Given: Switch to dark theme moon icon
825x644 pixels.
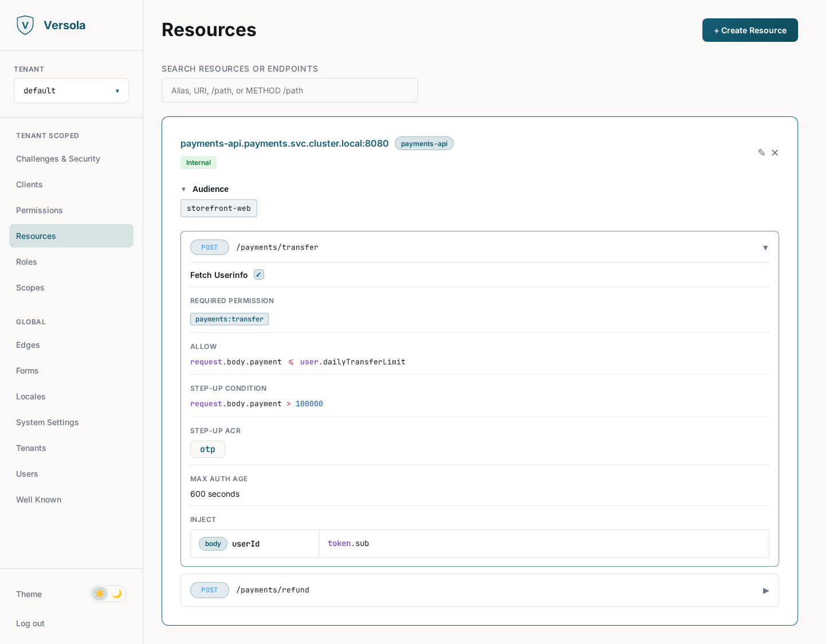Looking at the screenshot, I should tap(117, 594).
